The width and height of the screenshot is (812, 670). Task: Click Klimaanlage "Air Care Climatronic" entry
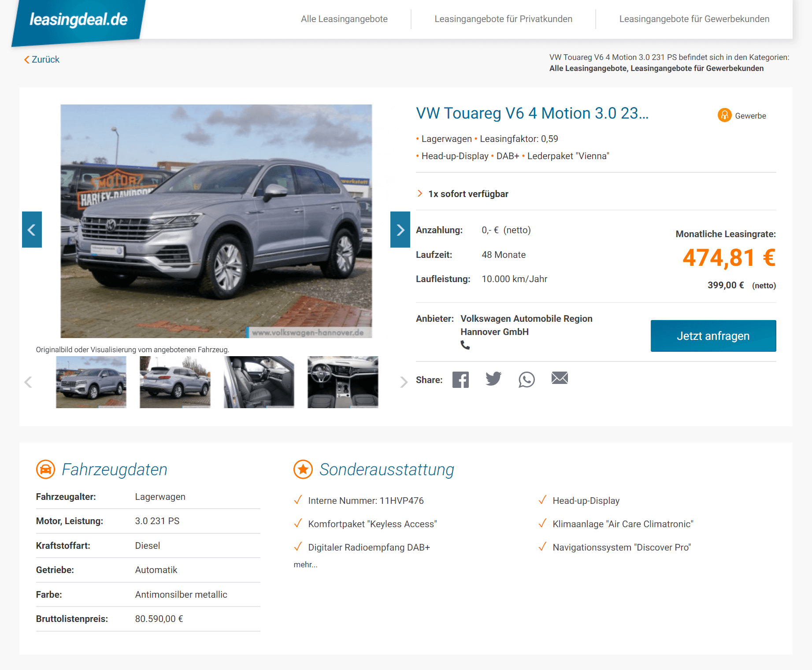coord(623,524)
